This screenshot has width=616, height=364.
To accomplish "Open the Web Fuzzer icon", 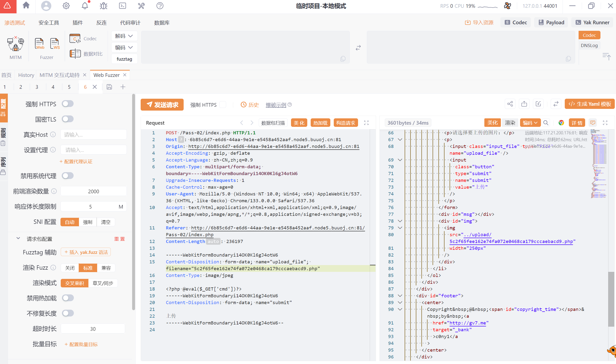I will tap(39, 44).
